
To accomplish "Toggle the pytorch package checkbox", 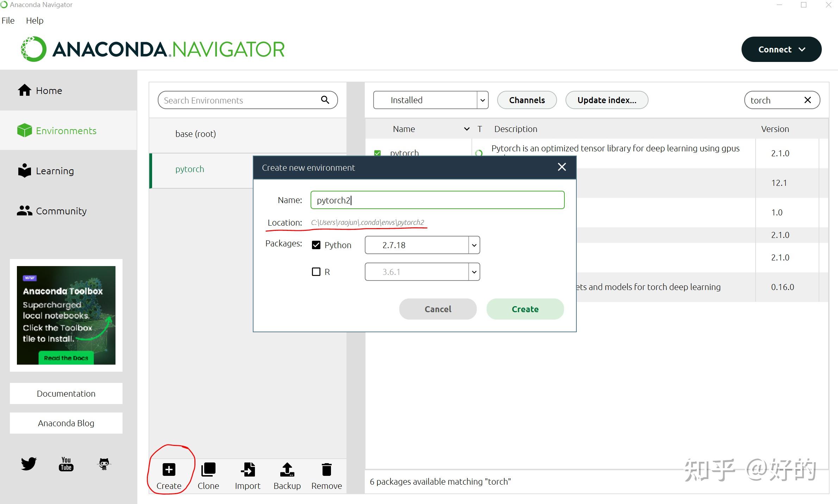I will click(x=377, y=153).
